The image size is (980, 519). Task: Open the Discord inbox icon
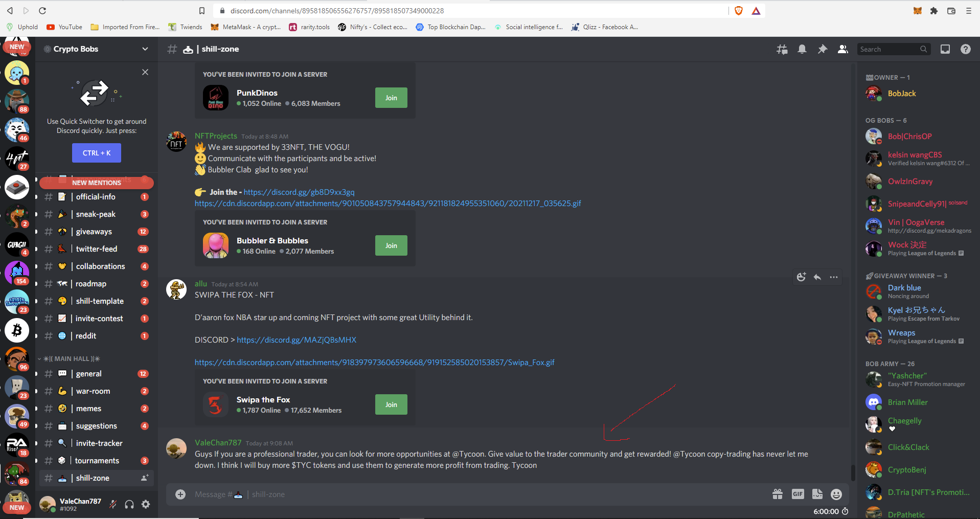(945, 49)
